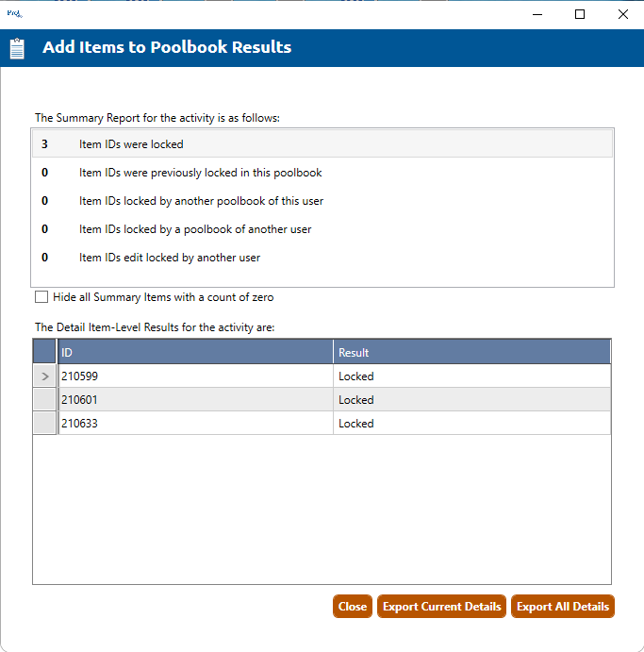Click the clipboard icon in the header
This screenshot has width=644, height=652.
point(17,48)
